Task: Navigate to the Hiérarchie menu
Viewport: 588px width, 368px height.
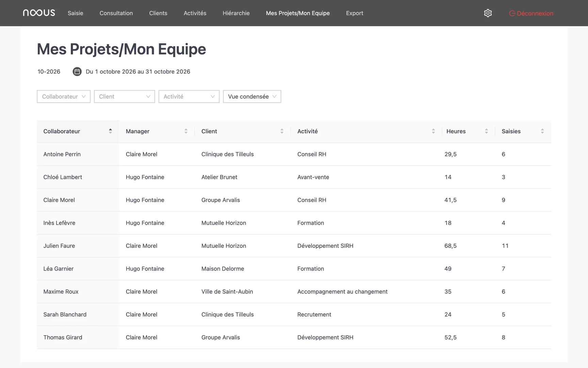Action: pyautogui.click(x=236, y=13)
